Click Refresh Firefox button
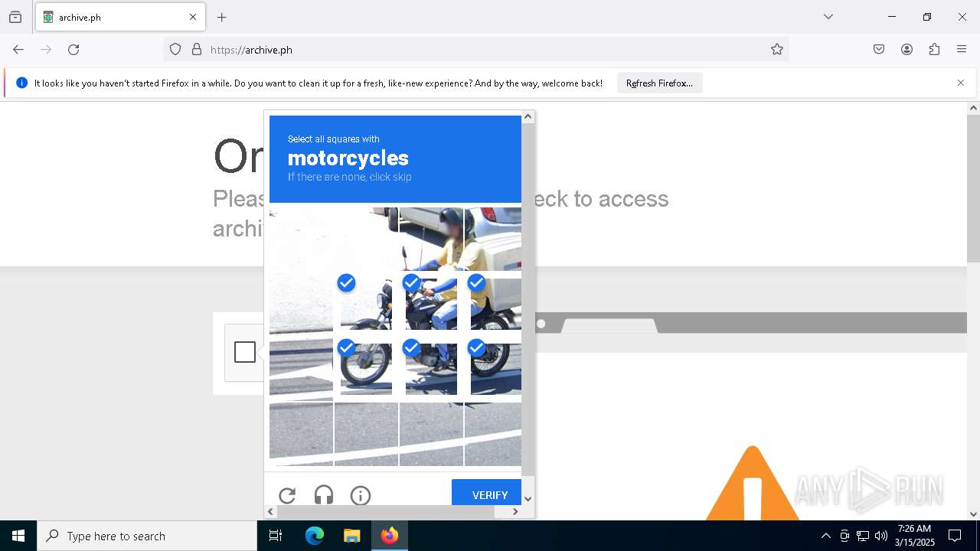This screenshot has width=980, height=551. pos(659,83)
